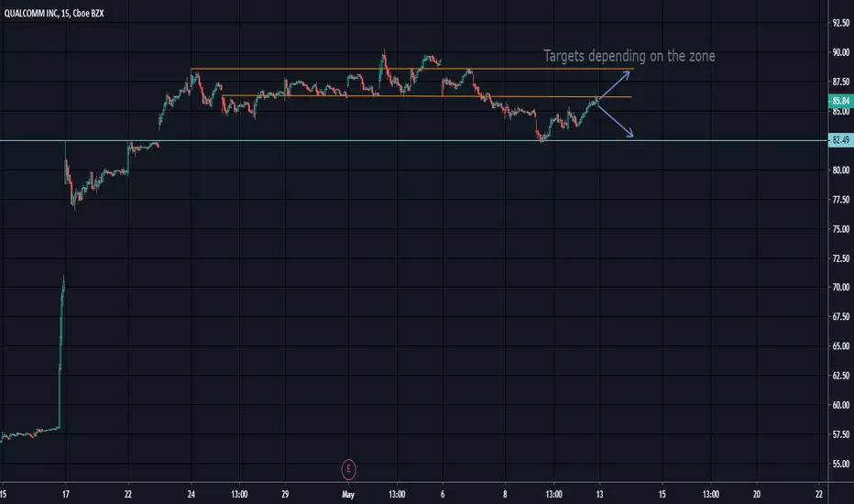Screen dimensions: 854x504
Task: Click the May label on time axis
Action: pos(348,494)
